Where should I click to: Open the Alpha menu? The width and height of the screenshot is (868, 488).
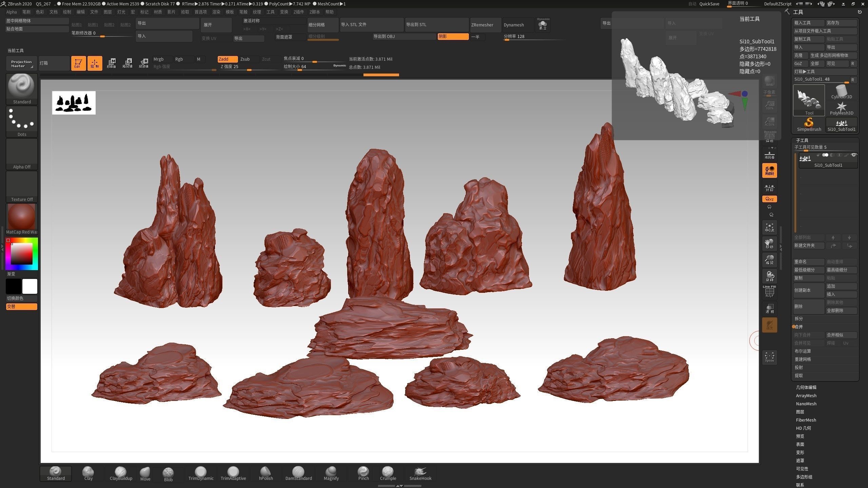pyautogui.click(x=12, y=12)
